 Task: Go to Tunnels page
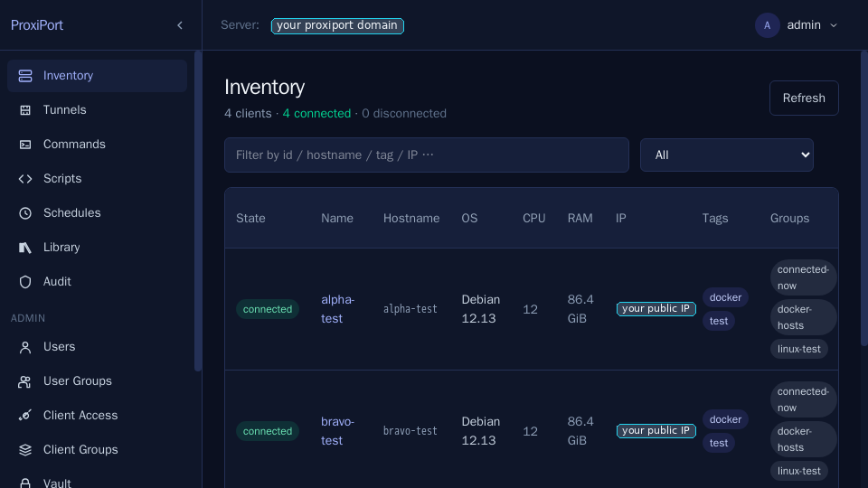click(97, 110)
